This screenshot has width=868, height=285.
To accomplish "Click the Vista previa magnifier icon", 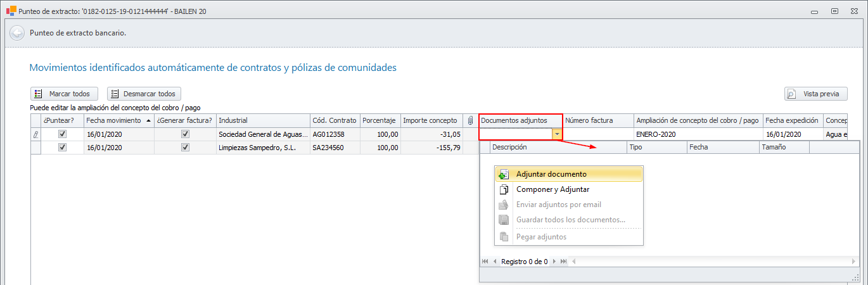I will coord(791,94).
